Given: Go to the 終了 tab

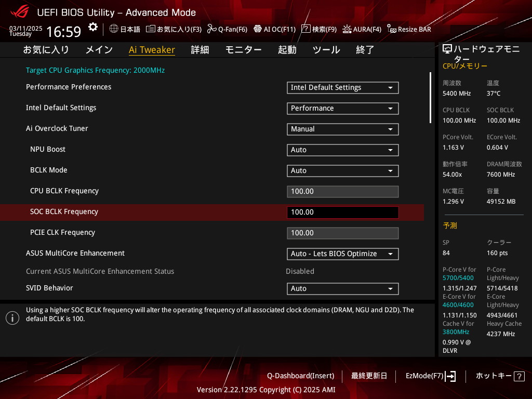Looking at the screenshot, I should [365, 49].
